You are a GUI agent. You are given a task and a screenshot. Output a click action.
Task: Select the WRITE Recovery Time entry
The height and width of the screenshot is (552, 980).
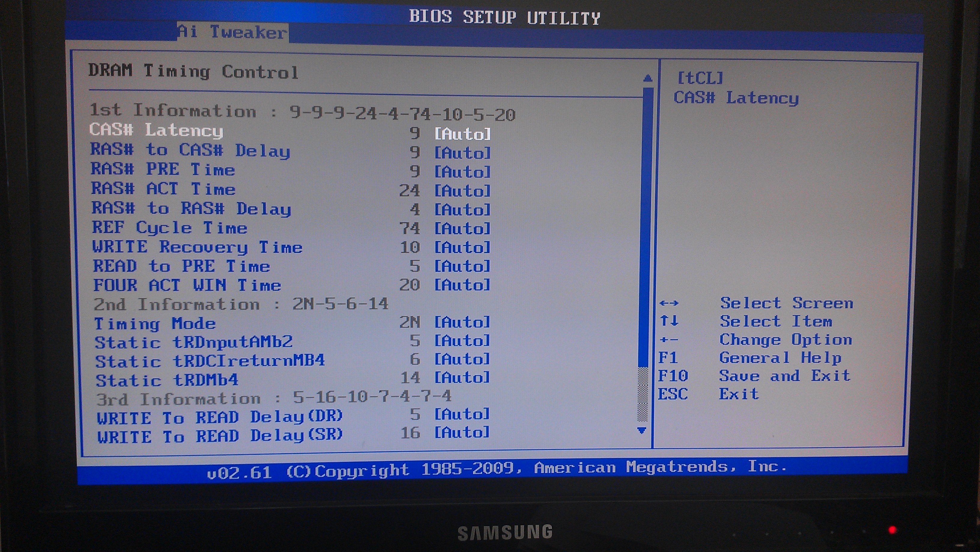point(198,247)
